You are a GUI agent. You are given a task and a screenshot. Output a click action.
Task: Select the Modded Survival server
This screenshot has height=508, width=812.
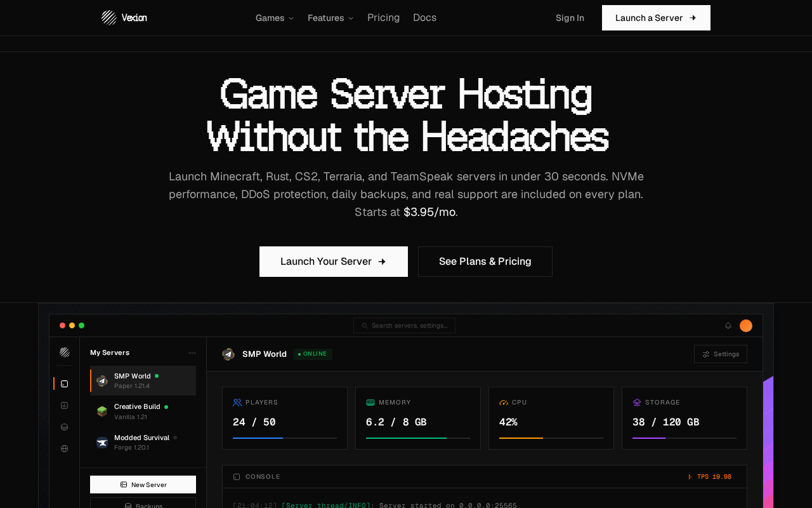[143, 443]
